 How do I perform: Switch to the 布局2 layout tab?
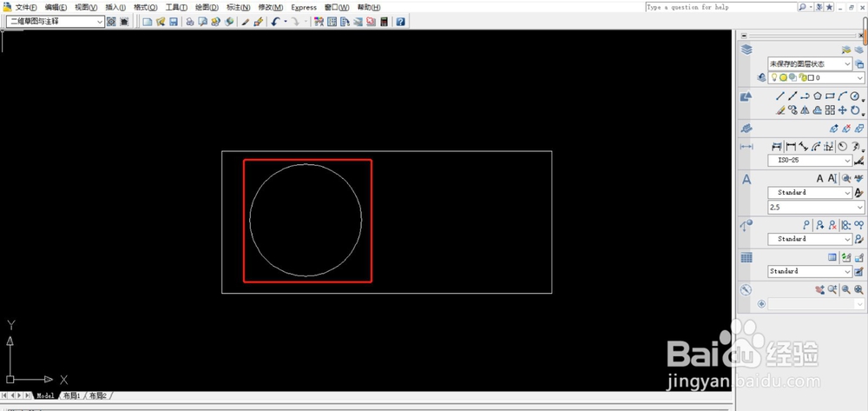99,395
